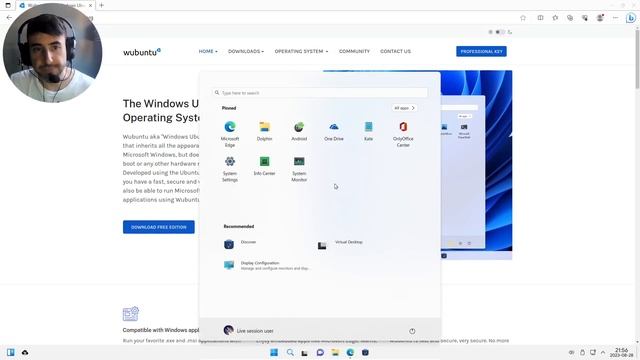Screen dimensions: 640x360
Task: Open Microsoft Edge from pinned apps
Action: click(230, 134)
